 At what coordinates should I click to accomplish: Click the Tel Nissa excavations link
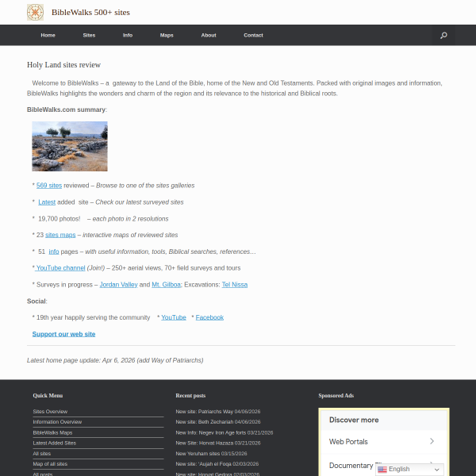(x=234, y=284)
